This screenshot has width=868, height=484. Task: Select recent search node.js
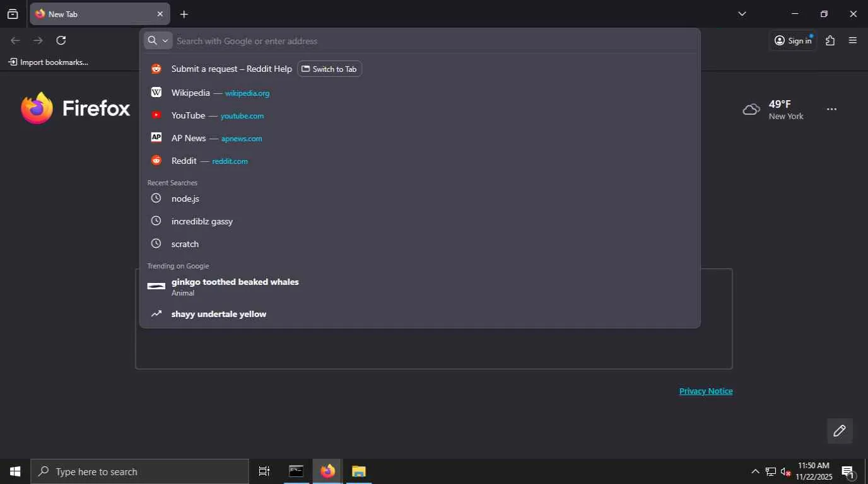click(419, 199)
